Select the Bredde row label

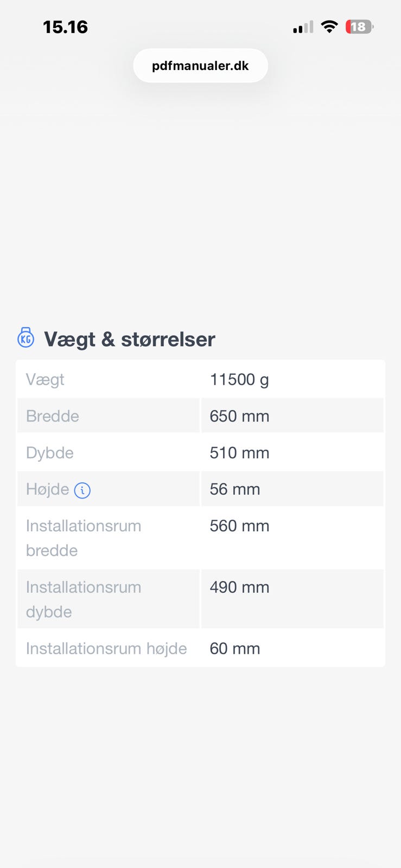(53, 416)
